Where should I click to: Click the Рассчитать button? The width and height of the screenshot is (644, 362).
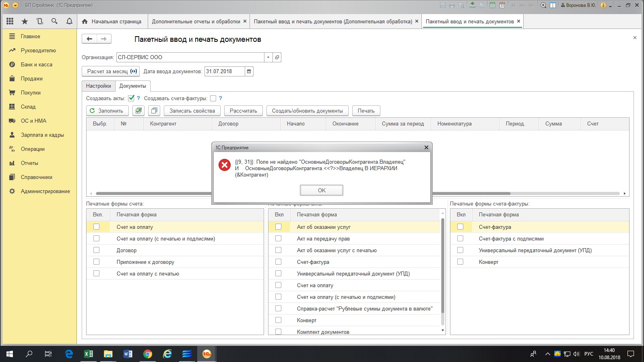pos(243,111)
